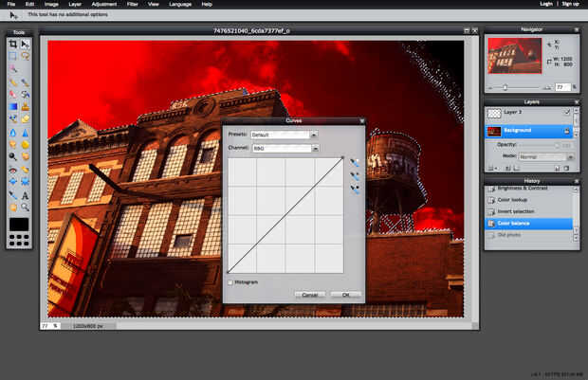This screenshot has height=380, width=588.
Task: Toggle Layer 3 visibility checkbox
Action: pyautogui.click(x=566, y=112)
